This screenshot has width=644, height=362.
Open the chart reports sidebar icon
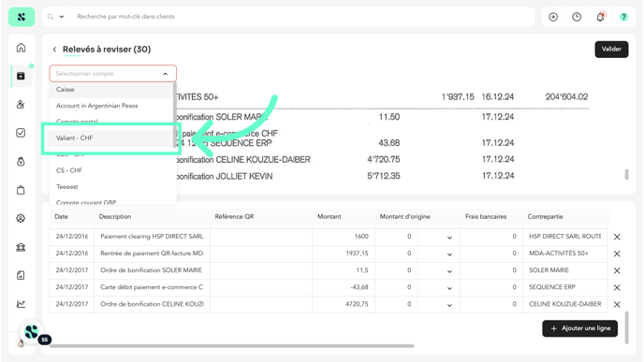point(21,304)
